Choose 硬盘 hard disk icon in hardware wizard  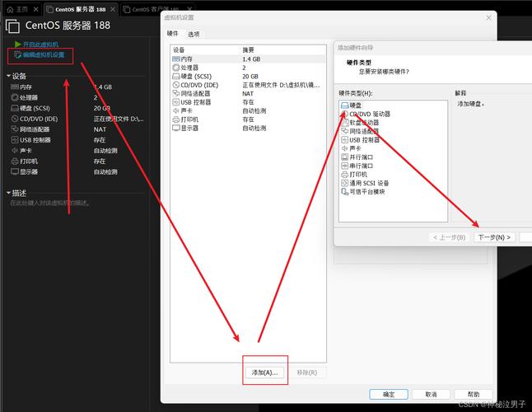(345, 105)
